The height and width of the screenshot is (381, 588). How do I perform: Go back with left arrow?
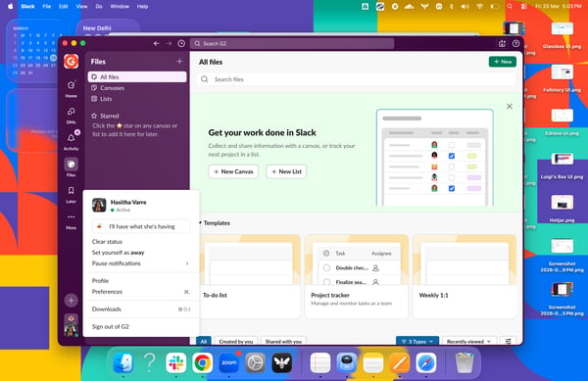pyautogui.click(x=157, y=43)
